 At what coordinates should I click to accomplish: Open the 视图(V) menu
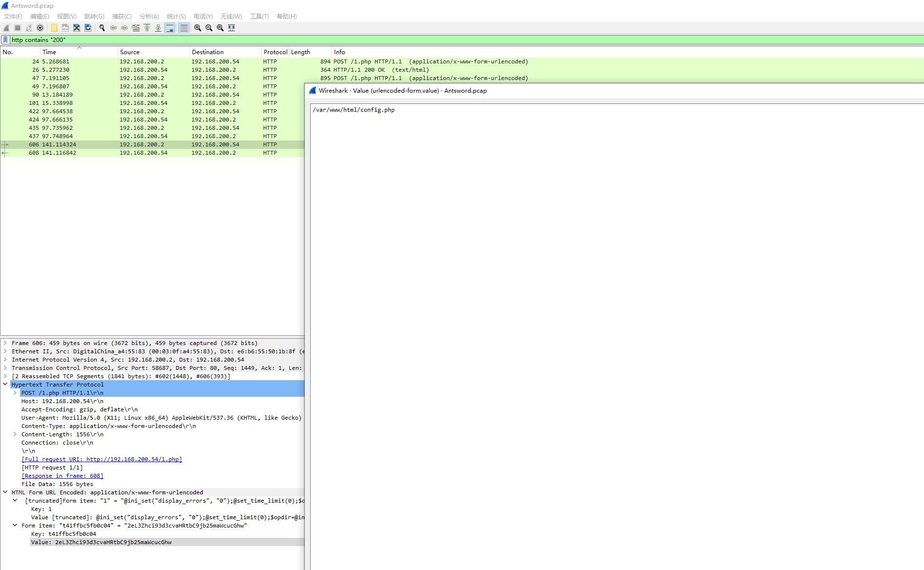67,16
